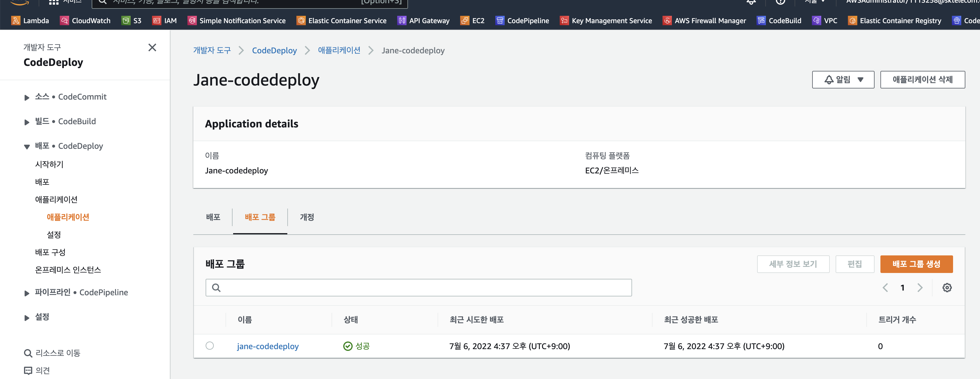The height and width of the screenshot is (379, 980).
Task: Open the API Gateway shortcut icon
Action: [x=402, y=21]
